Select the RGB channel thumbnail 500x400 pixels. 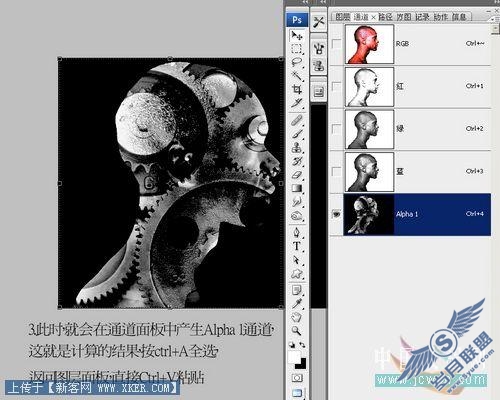click(369, 44)
